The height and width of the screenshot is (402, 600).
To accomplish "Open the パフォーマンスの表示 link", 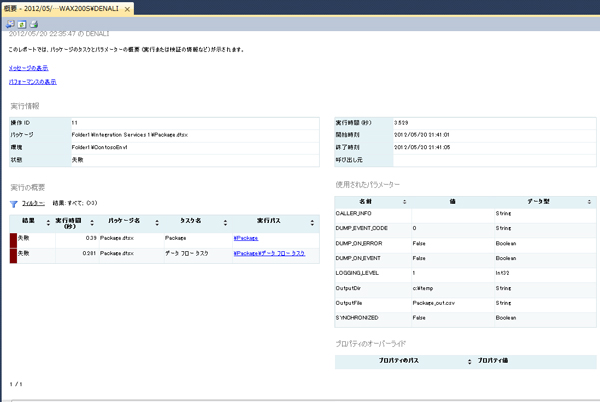I will (x=33, y=82).
